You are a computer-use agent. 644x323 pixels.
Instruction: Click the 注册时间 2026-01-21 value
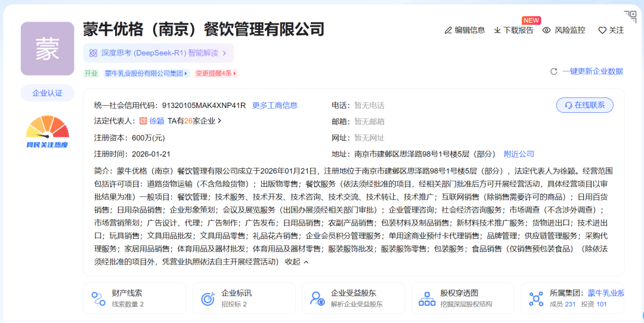coord(151,154)
